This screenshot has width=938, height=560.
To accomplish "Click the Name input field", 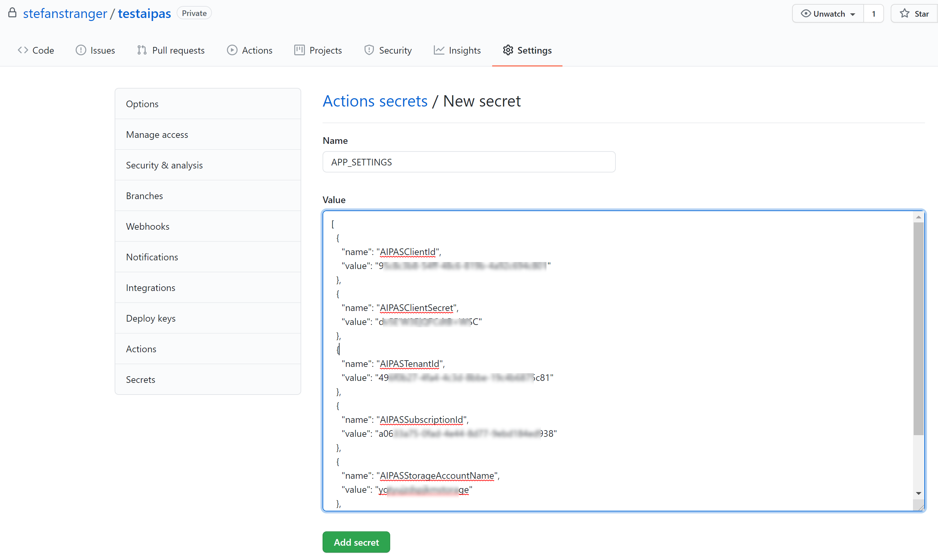I will 469,162.
